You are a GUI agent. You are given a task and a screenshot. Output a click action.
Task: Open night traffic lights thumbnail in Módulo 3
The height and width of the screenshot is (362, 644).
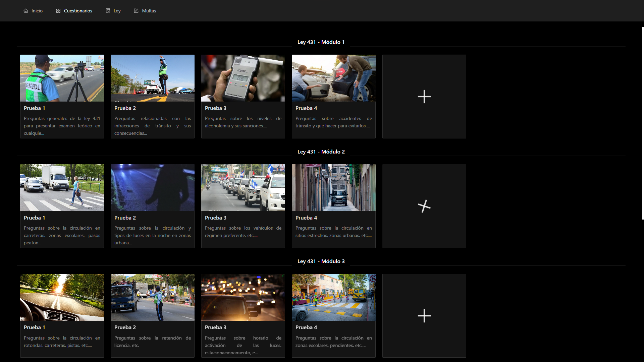(x=243, y=297)
